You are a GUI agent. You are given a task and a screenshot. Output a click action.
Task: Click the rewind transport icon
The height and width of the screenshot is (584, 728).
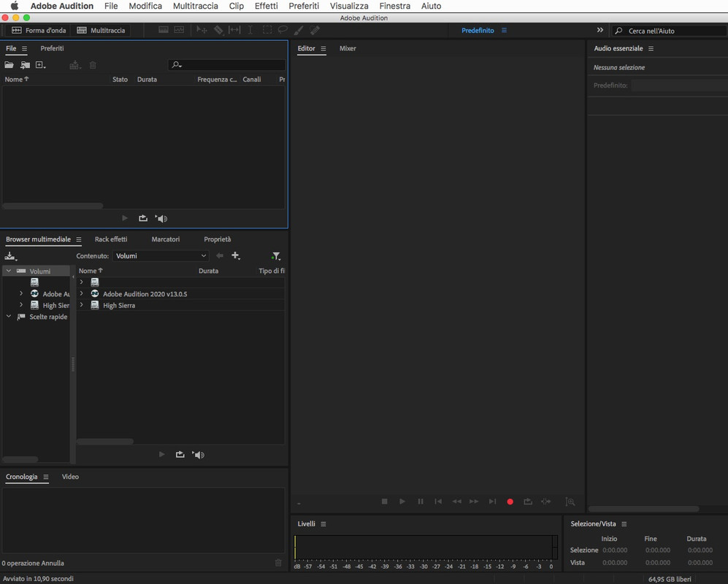457,502
